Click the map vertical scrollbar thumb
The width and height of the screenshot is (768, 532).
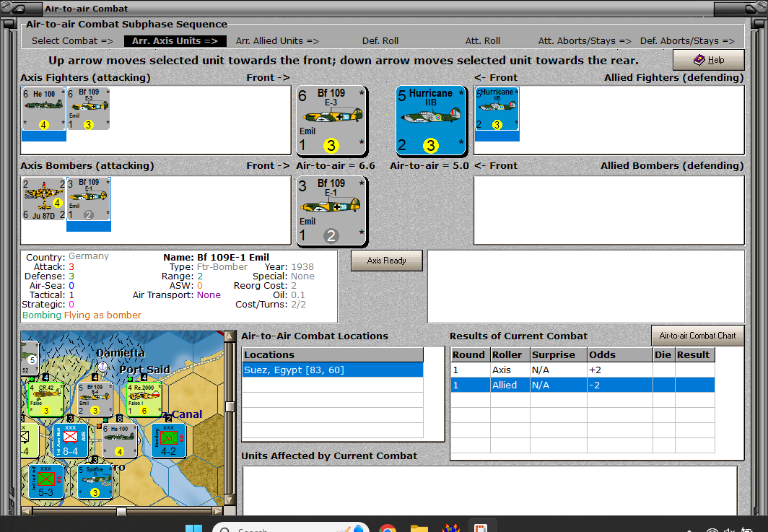(230, 406)
